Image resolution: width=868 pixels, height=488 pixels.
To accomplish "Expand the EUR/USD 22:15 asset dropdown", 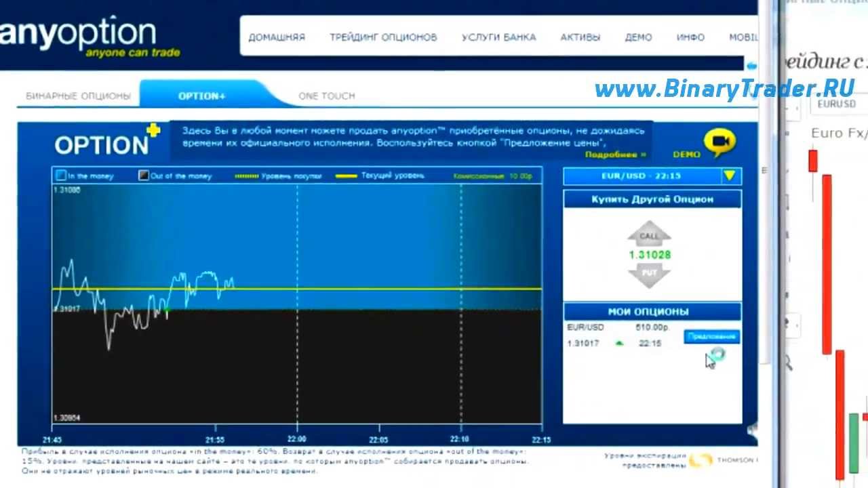I will tap(729, 176).
